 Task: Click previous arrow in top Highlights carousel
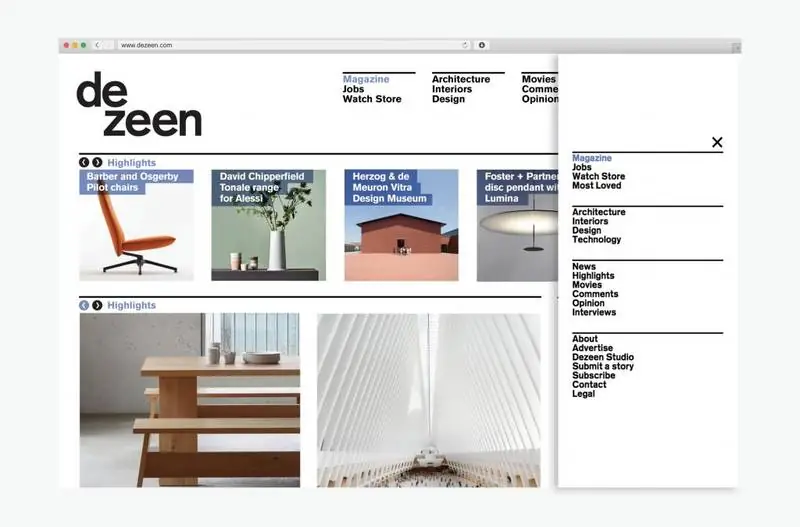click(x=84, y=162)
